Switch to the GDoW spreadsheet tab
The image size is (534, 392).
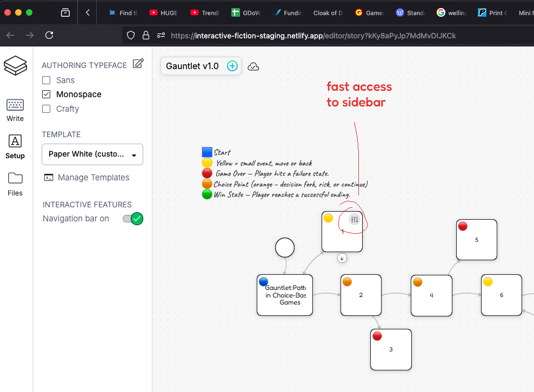(x=246, y=12)
